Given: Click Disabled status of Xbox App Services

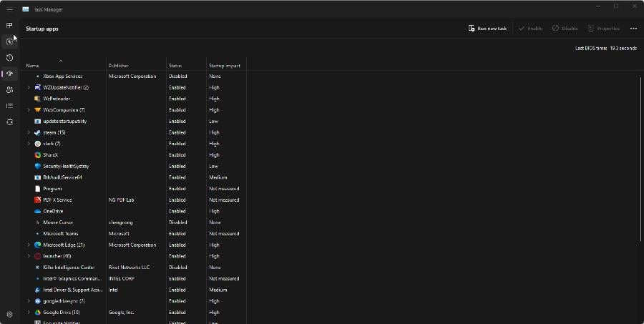Looking at the screenshot, I should coord(178,77).
